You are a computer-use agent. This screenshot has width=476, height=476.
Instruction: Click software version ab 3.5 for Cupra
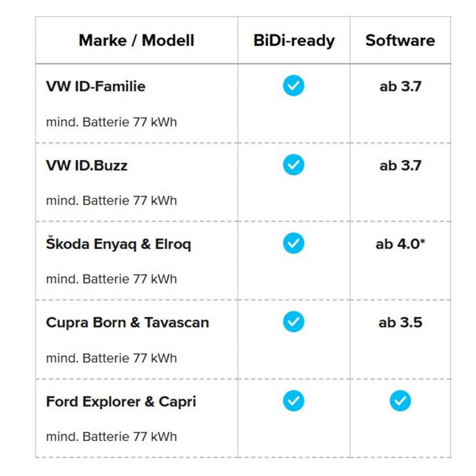point(400,322)
